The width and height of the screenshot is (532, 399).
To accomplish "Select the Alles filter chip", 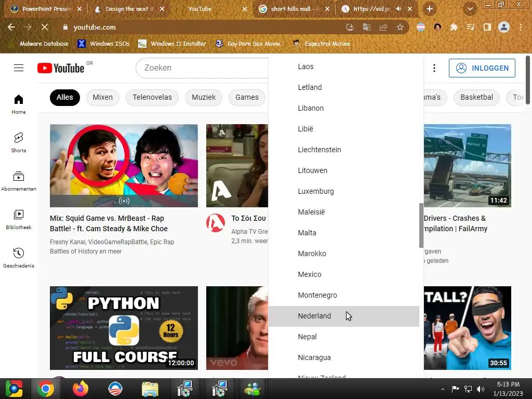I will click(65, 97).
